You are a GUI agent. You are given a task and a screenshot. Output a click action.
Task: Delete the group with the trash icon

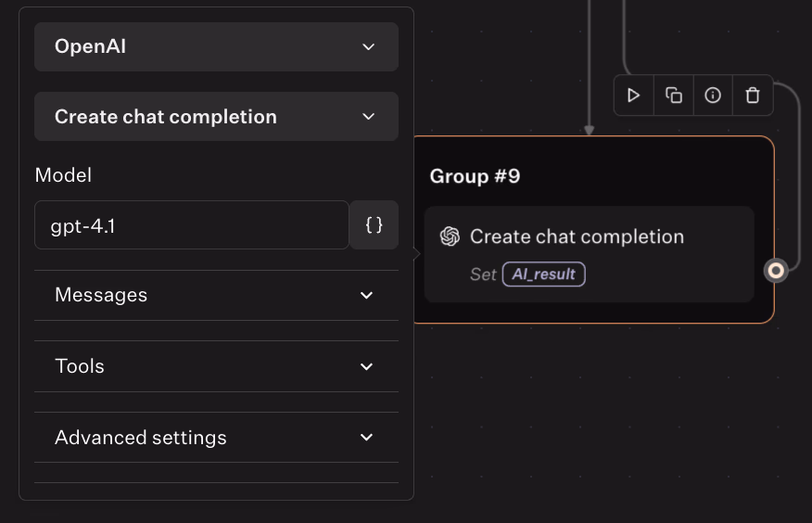pyautogui.click(x=753, y=96)
